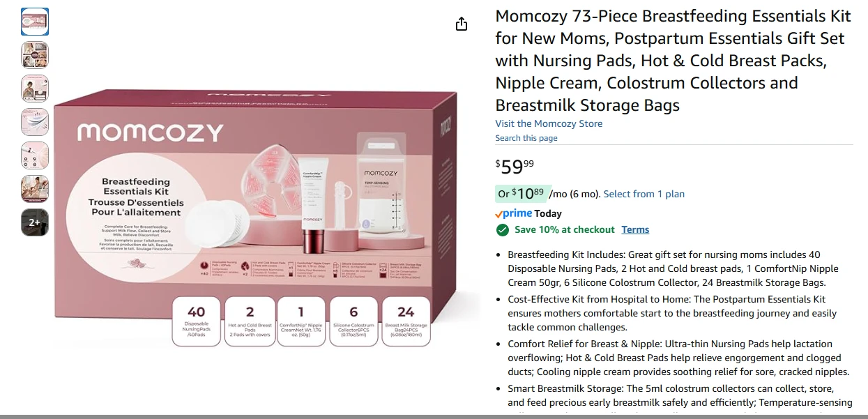Click the share icon above product image
This screenshot has width=868, height=419.
tap(461, 24)
